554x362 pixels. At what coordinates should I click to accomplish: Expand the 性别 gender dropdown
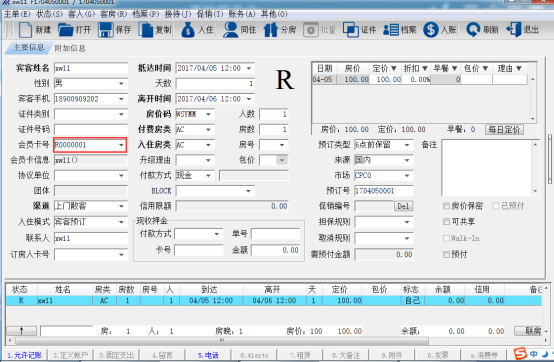[x=121, y=84]
